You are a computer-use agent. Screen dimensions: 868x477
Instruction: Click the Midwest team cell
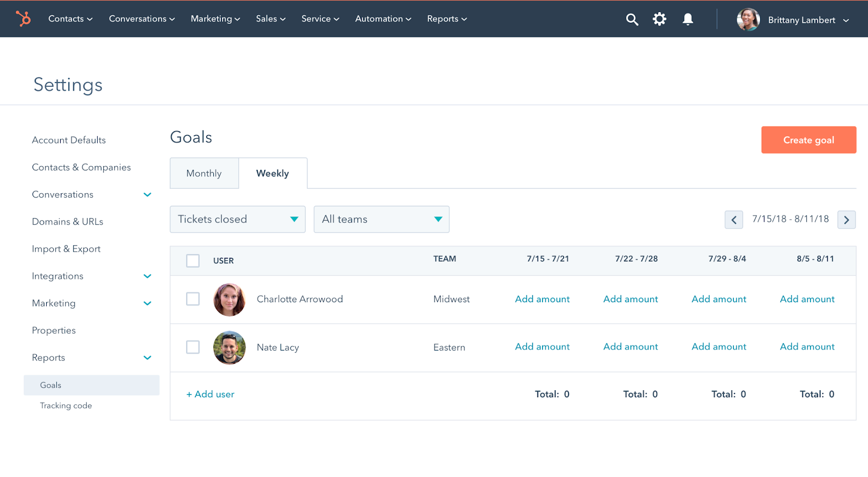(452, 299)
